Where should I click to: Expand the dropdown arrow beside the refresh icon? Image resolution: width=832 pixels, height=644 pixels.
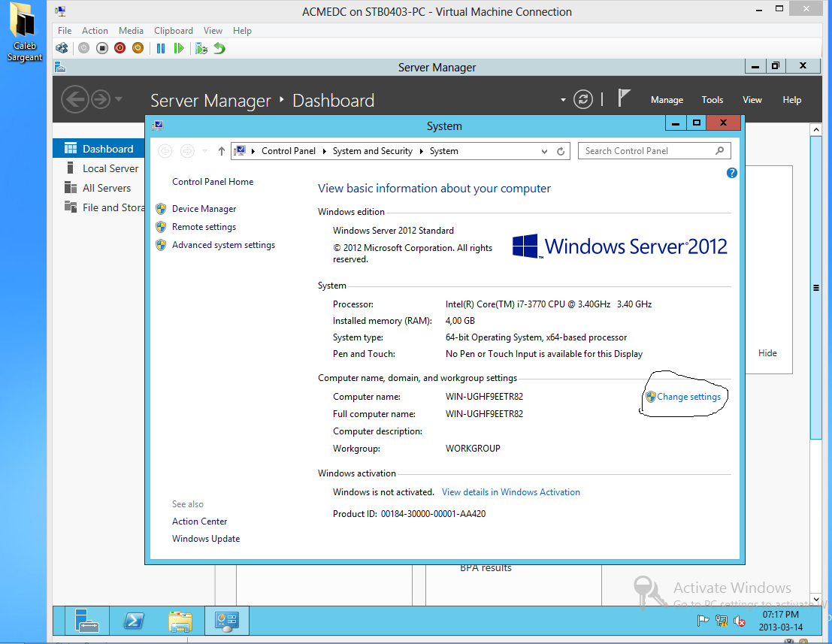pos(563,100)
